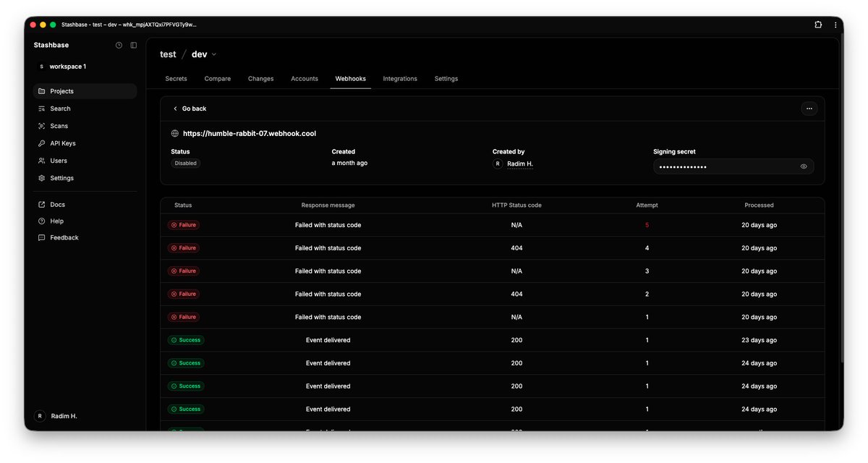Click the webhook URL humble-rabbit-07.webhook.cool
Screen dimensions: 868x463
click(x=250, y=134)
